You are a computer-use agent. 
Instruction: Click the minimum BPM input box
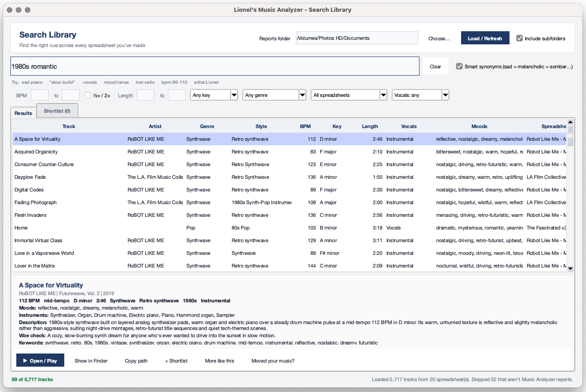pyautogui.click(x=39, y=95)
